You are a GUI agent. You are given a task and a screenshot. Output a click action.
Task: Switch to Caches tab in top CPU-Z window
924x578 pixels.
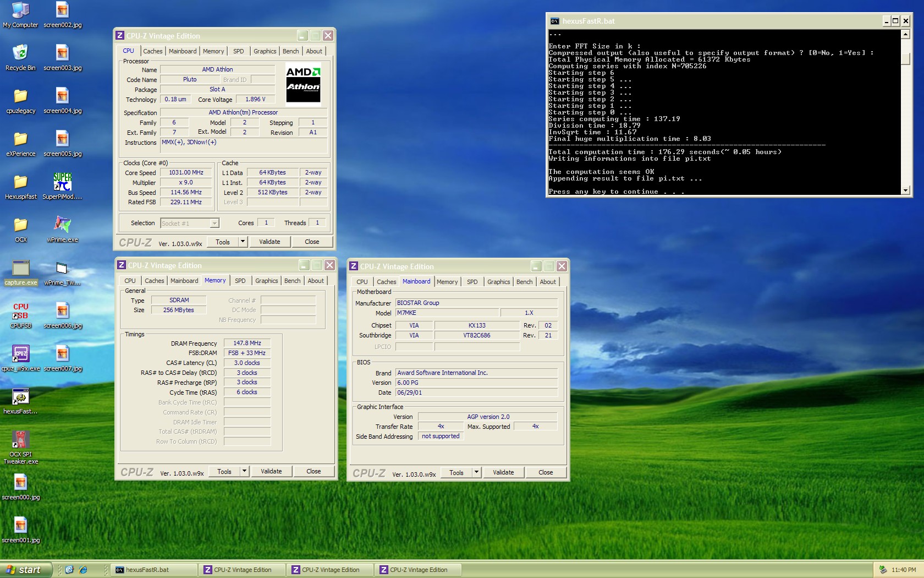pyautogui.click(x=152, y=51)
